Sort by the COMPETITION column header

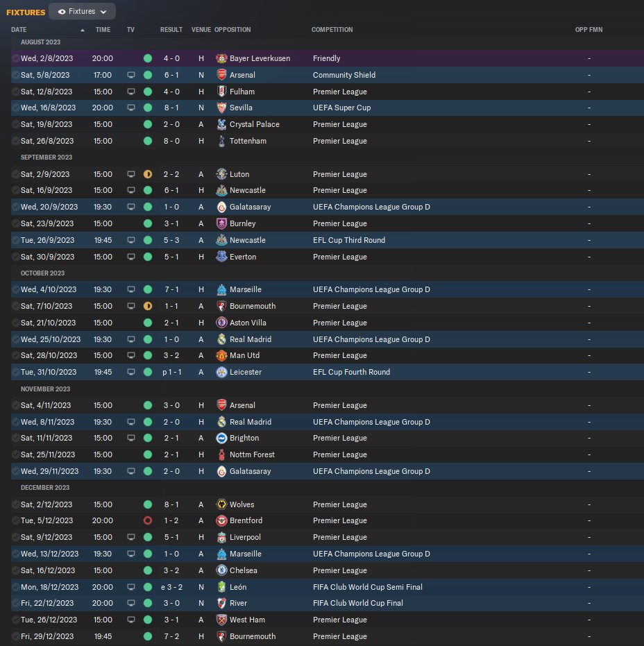pos(332,30)
